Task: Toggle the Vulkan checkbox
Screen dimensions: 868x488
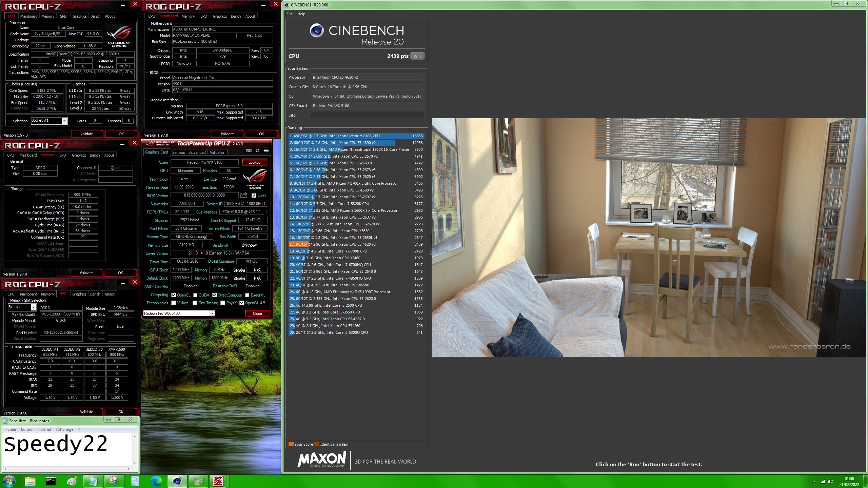Action: pos(173,303)
